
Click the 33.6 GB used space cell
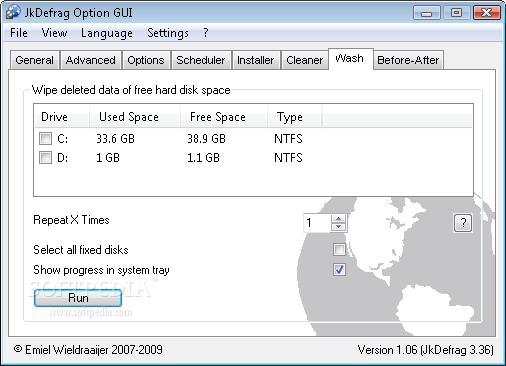tap(115, 138)
